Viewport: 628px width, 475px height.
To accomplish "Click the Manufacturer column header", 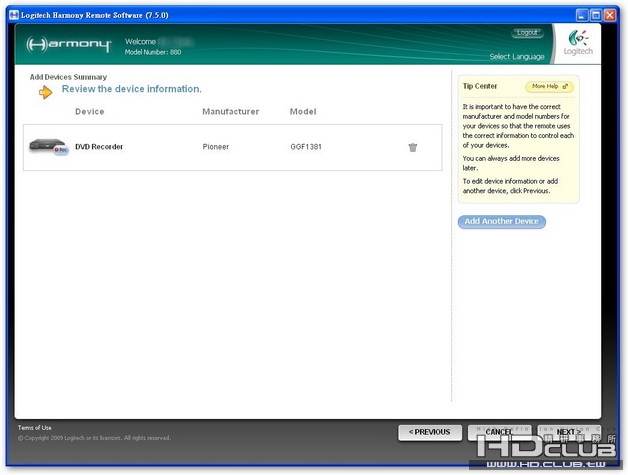I will tap(231, 112).
